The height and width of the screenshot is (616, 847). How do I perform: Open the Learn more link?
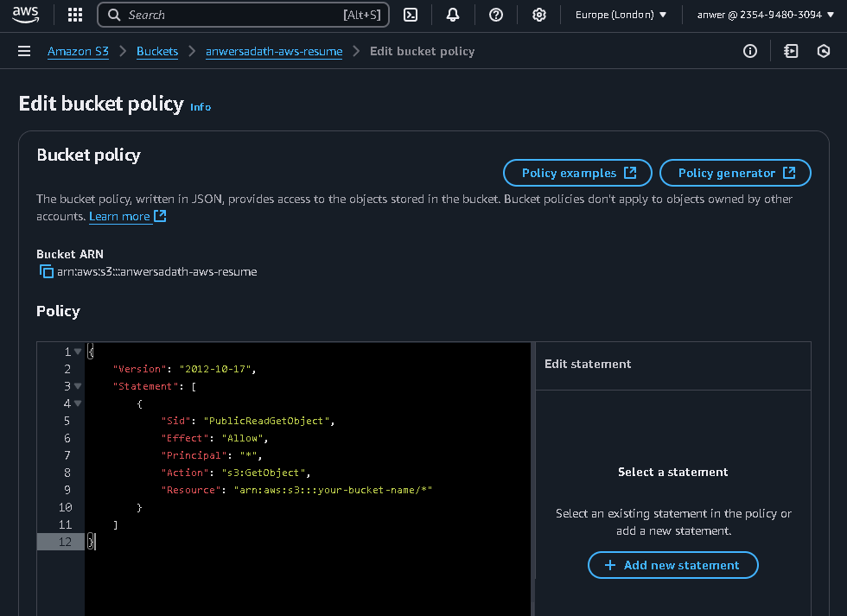(x=119, y=216)
